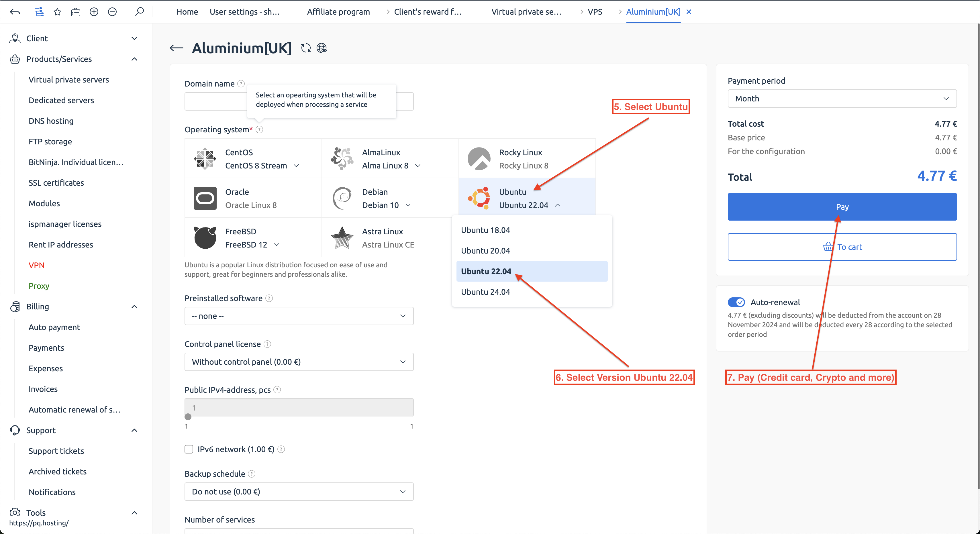Open the VPN sidebar link

pyautogui.click(x=36, y=265)
